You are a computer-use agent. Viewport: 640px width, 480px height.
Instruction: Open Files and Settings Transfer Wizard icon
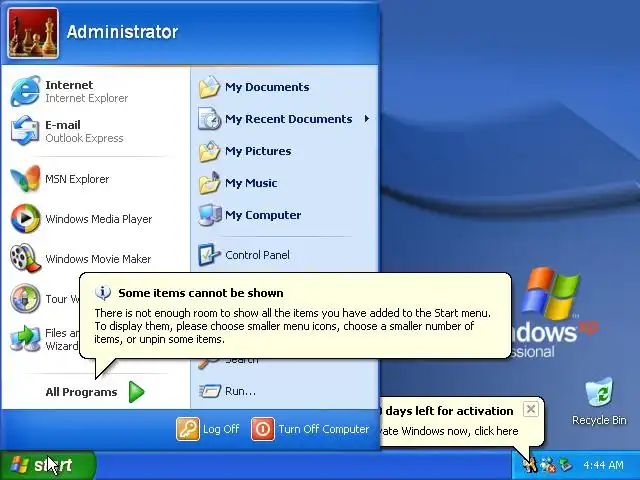click(25, 338)
